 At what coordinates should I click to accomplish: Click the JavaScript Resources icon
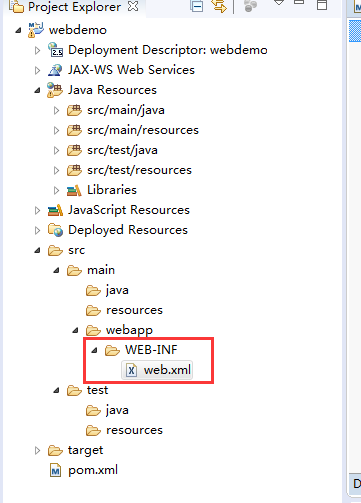(55, 210)
